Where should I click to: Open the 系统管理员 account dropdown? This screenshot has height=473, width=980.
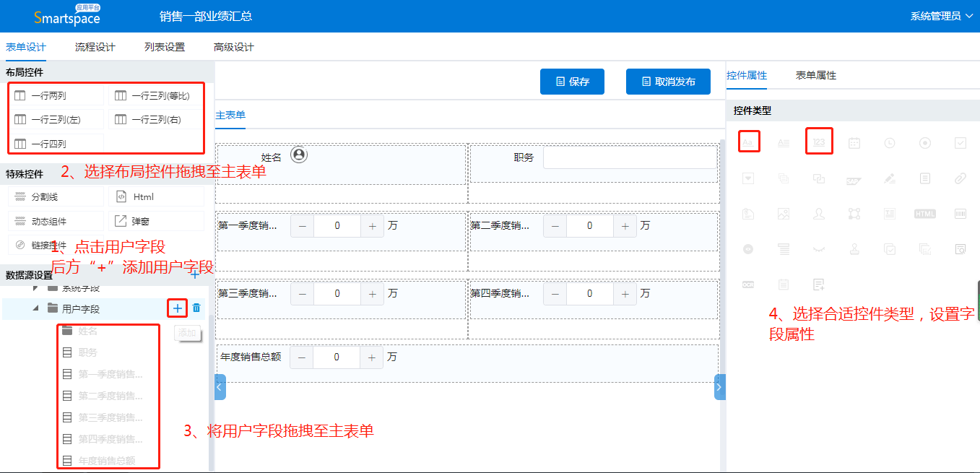tap(941, 16)
